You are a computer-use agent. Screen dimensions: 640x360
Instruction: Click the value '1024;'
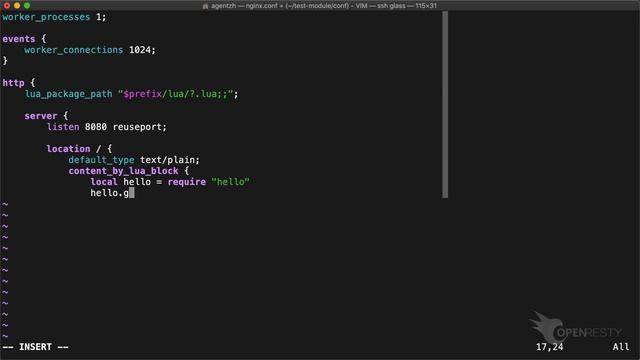click(142, 50)
